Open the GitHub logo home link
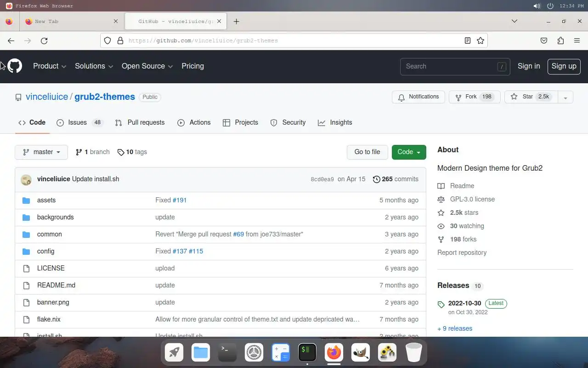This screenshot has width=588, height=368. coord(15,66)
